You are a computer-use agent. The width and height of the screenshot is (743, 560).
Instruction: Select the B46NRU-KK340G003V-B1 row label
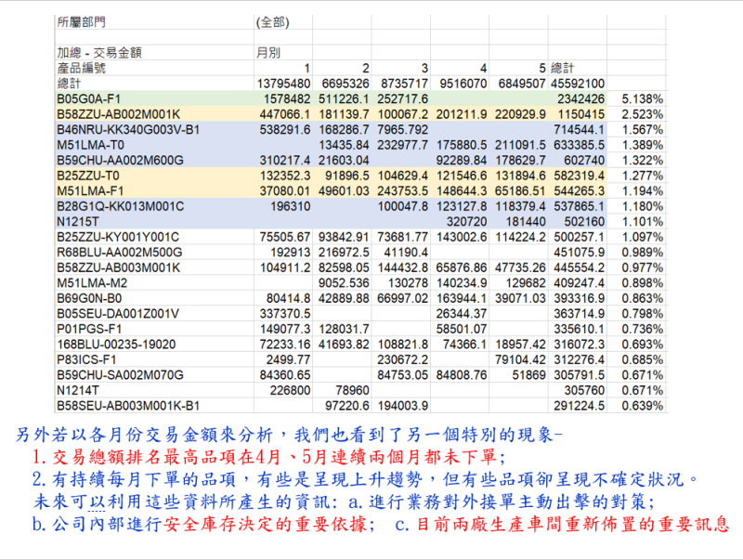click(129, 129)
